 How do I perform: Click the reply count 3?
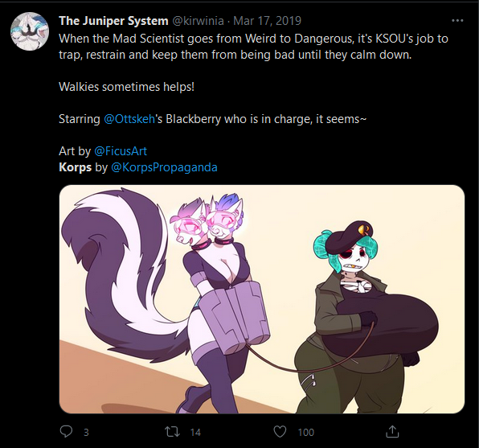[x=86, y=432]
